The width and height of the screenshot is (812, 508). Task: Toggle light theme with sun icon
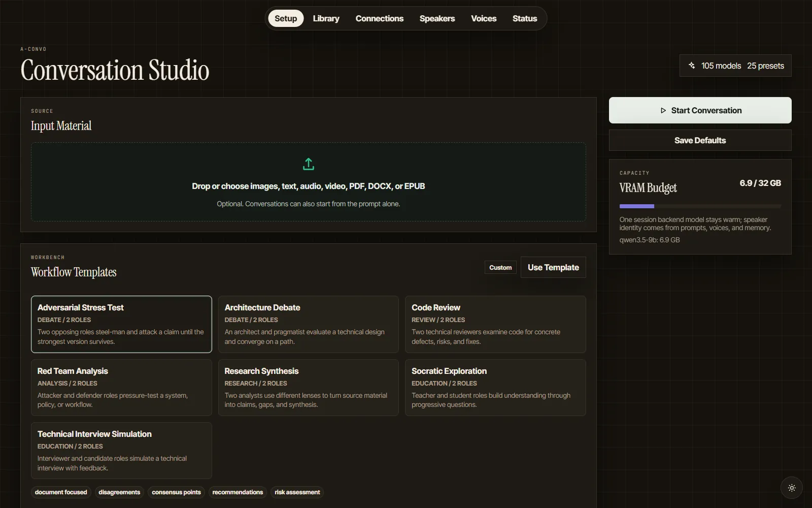(x=792, y=488)
